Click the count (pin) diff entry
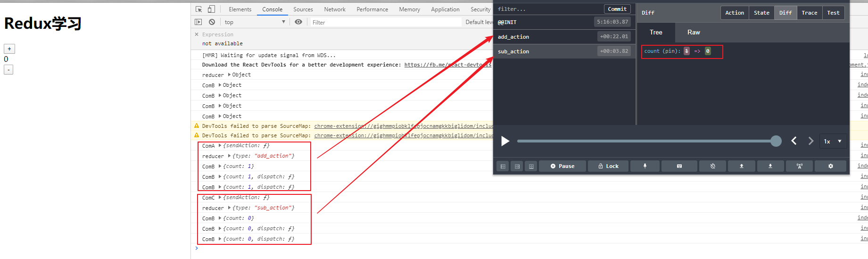The height and width of the screenshot is (259, 868). [678, 51]
